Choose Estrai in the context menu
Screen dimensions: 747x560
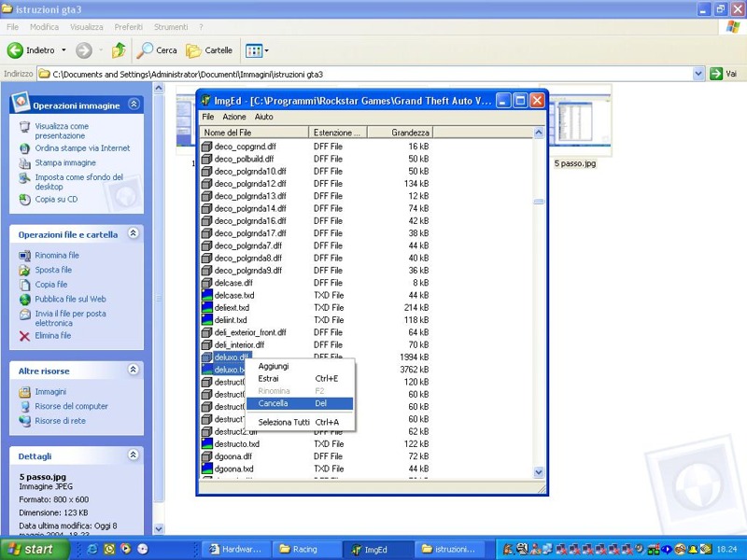268,379
